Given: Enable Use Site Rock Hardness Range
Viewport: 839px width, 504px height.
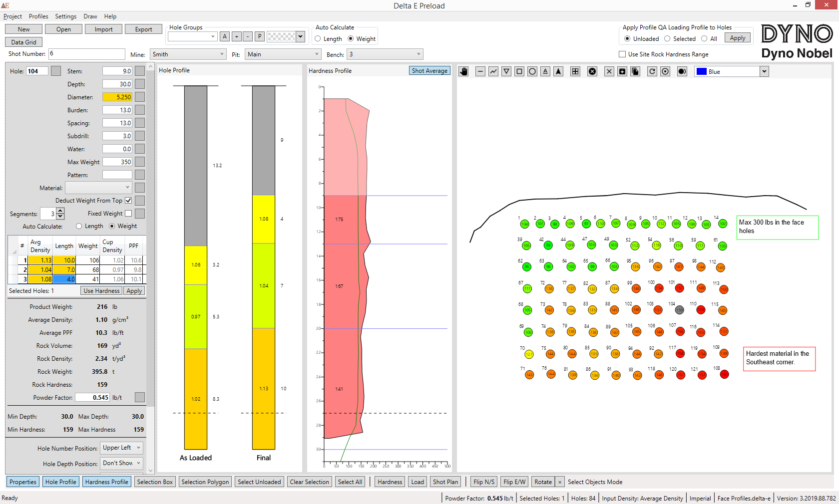Looking at the screenshot, I should pos(622,54).
